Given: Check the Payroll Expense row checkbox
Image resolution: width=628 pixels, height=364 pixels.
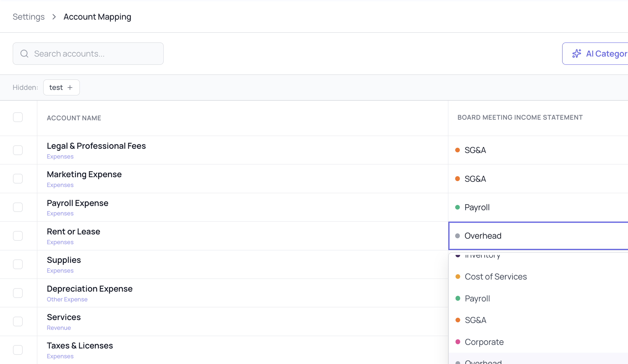Looking at the screenshot, I should coord(18,207).
